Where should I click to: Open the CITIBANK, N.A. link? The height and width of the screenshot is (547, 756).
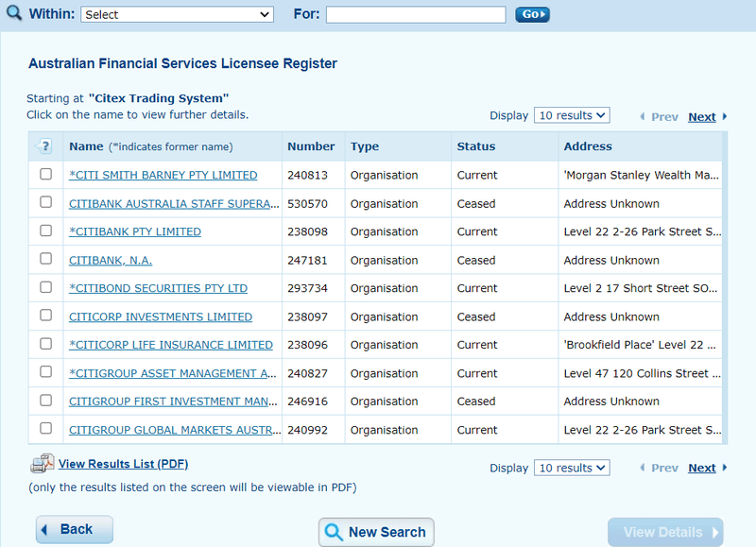coord(111,260)
